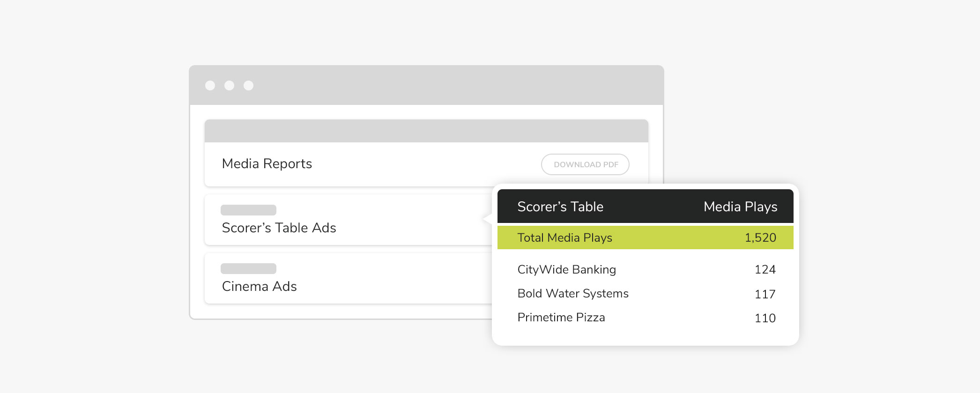Click the 110 plays count
The image size is (980, 393).
(x=765, y=318)
